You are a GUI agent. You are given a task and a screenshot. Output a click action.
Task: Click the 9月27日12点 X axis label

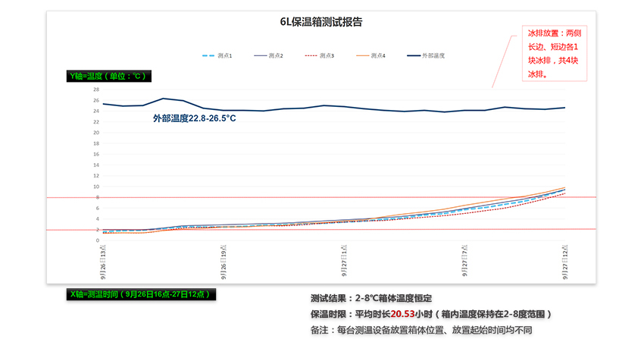[x=565, y=262]
